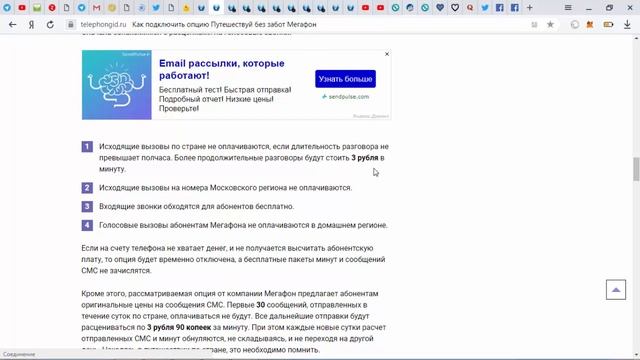
Task: Click the round extension icon beside the fox
Action: 575,24
